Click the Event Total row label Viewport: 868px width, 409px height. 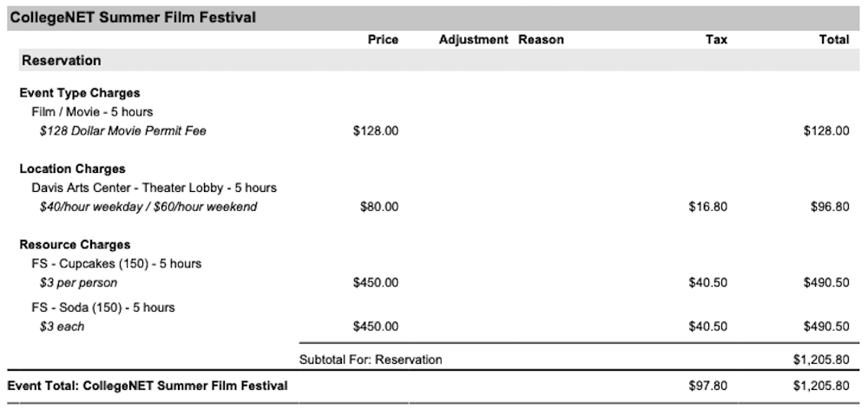point(148,386)
